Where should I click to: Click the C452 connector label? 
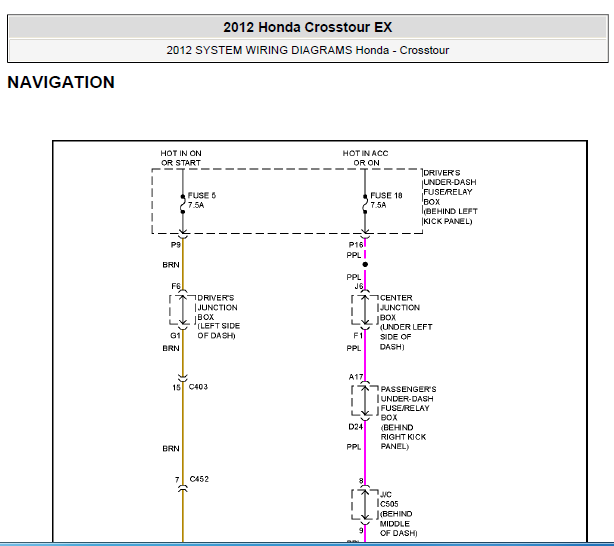click(x=199, y=479)
